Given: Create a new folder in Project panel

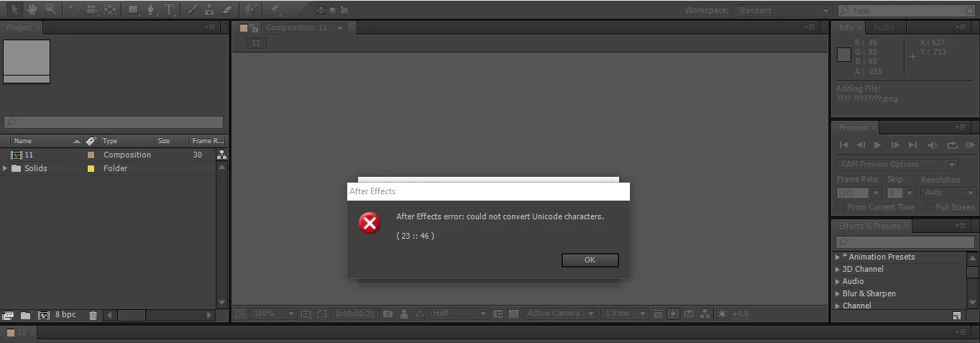Looking at the screenshot, I should [x=25, y=315].
